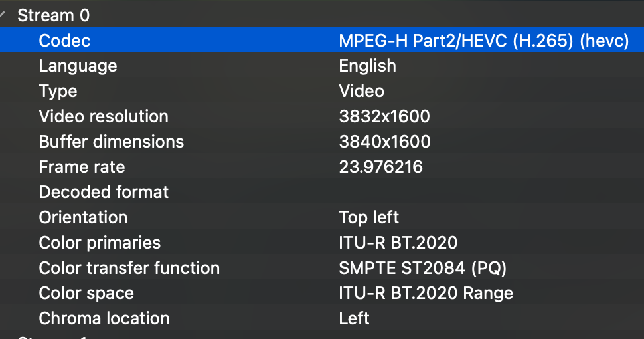
Task: Select the Video resolution row
Action: [x=104, y=116]
